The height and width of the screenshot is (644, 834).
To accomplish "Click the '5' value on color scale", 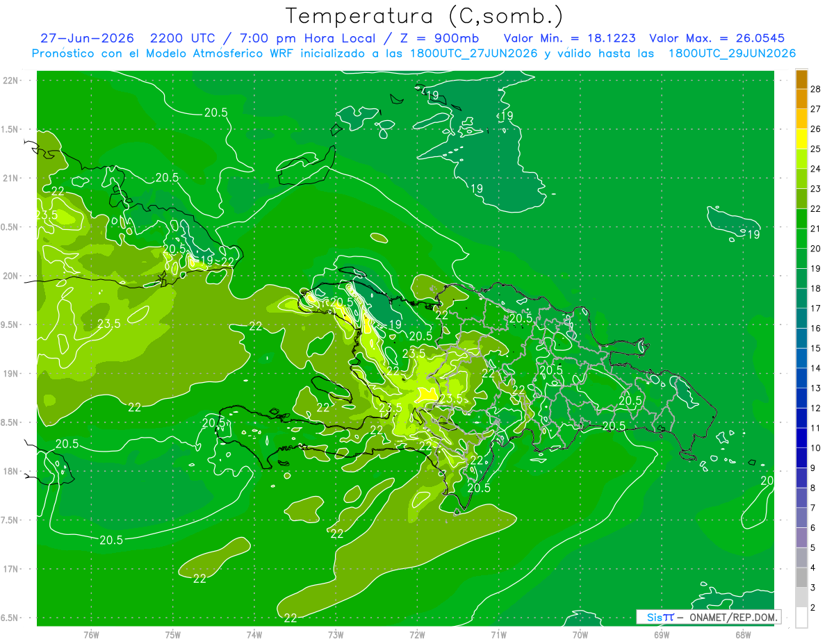I will pyautogui.click(x=813, y=548).
